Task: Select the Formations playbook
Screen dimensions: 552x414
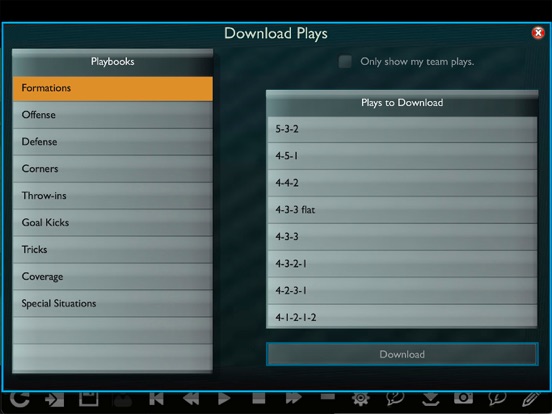Action: click(x=113, y=88)
